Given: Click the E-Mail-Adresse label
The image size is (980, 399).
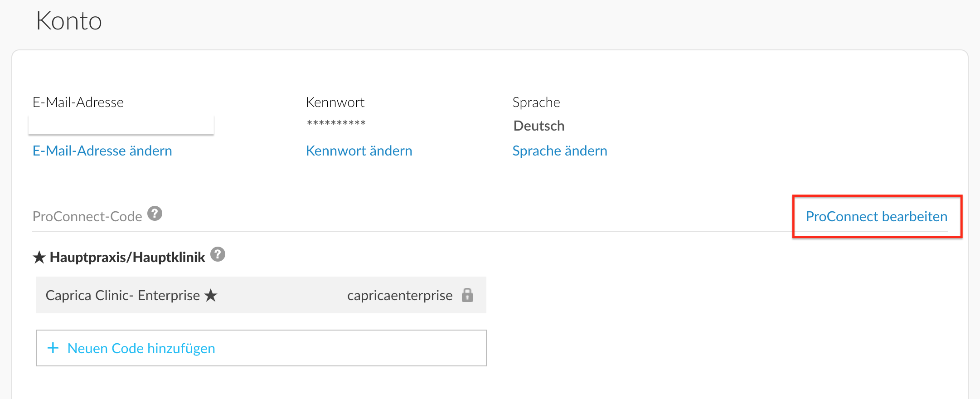Looking at the screenshot, I should 78,102.
